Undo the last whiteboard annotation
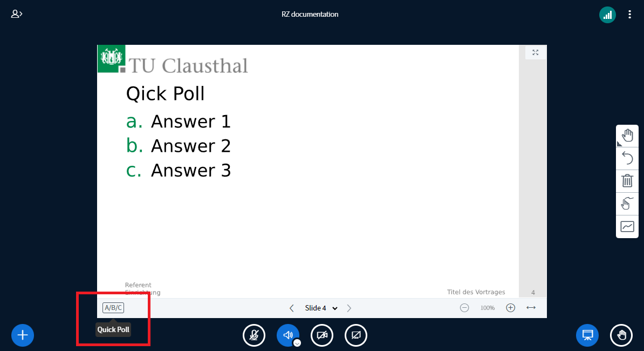 [627, 158]
